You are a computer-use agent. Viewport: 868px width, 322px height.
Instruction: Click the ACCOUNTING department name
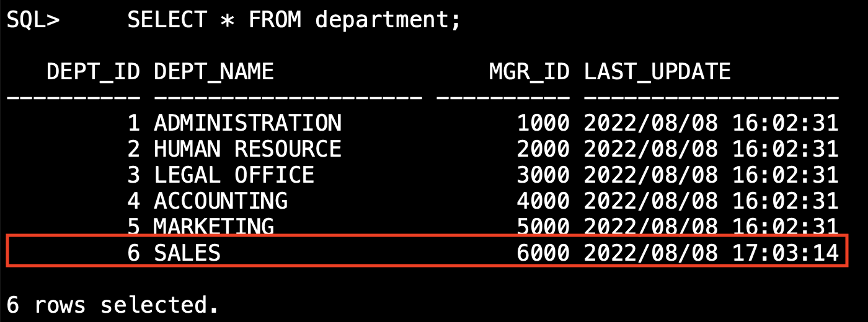tap(221, 201)
